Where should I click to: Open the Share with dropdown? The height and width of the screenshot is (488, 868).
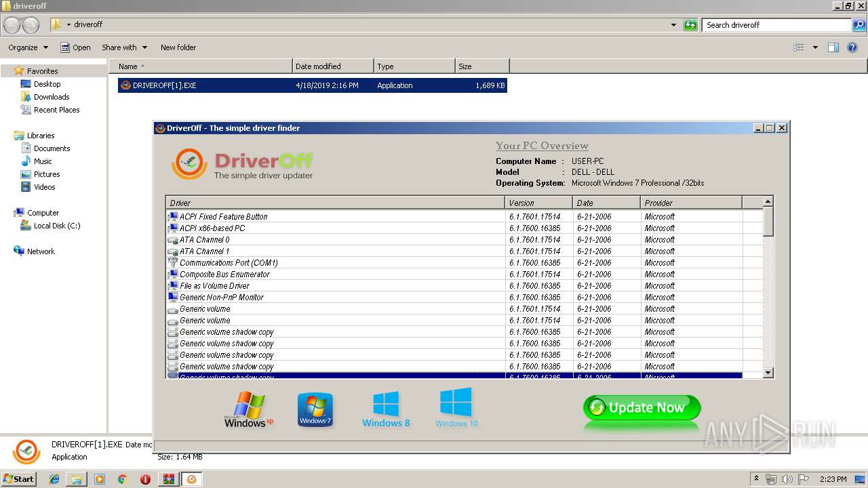[124, 47]
